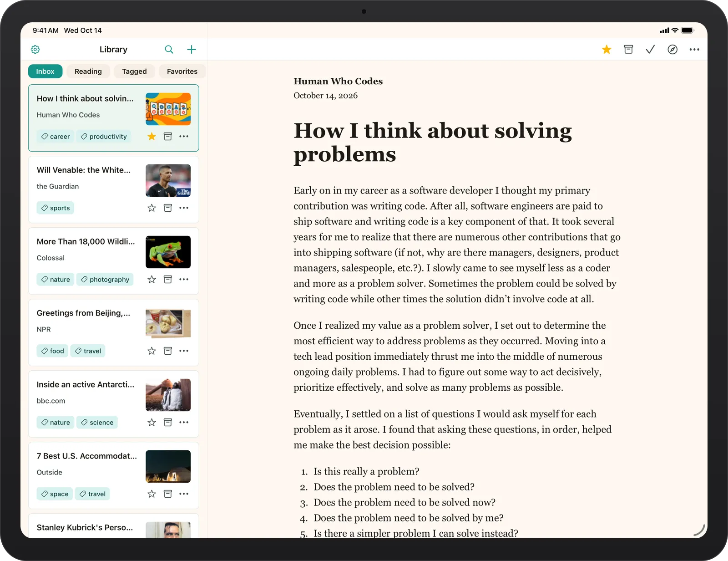
Task: Archive the How I think about solving card
Action: click(168, 136)
